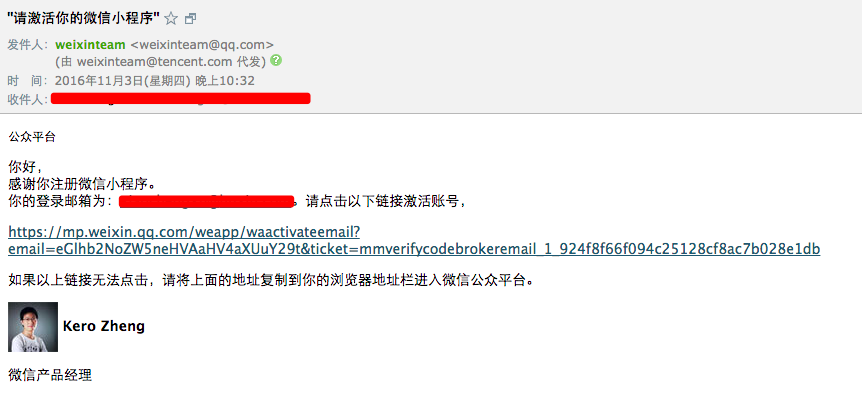Click the 如果以上链接无法点击 paragraph
The height and width of the screenshot is (407, 862).
[x=270, y=280]
